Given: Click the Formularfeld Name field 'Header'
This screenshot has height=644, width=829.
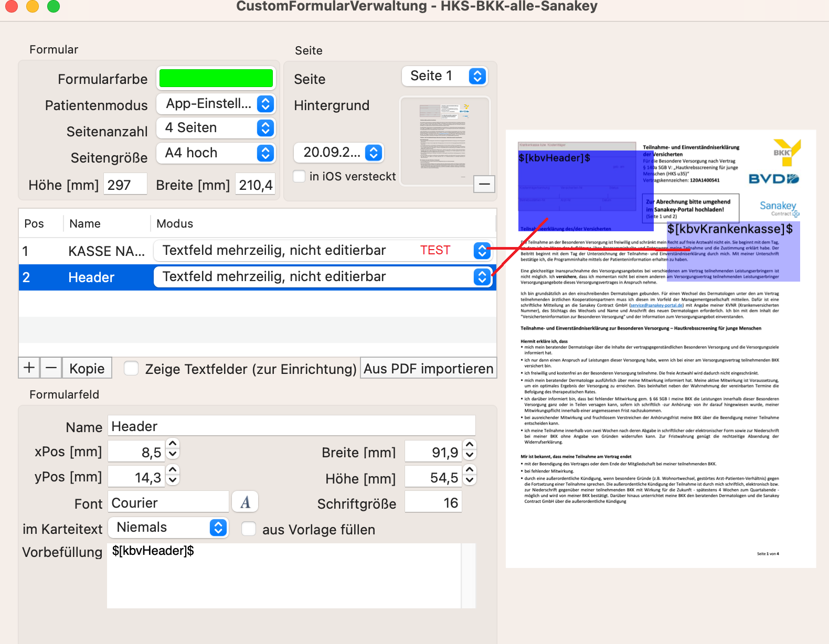Looking at the screenshot, I should tap(292, 426).
